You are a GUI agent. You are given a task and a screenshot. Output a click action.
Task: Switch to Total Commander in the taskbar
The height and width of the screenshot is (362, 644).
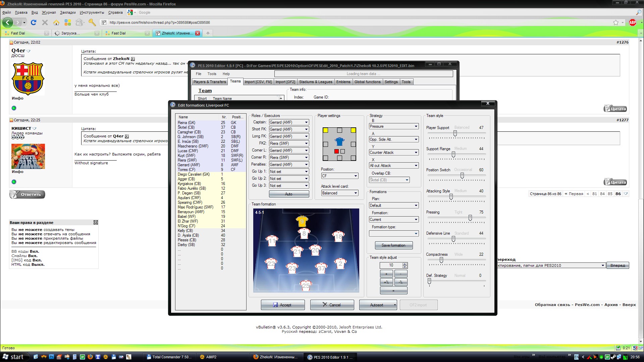[169, 357]
